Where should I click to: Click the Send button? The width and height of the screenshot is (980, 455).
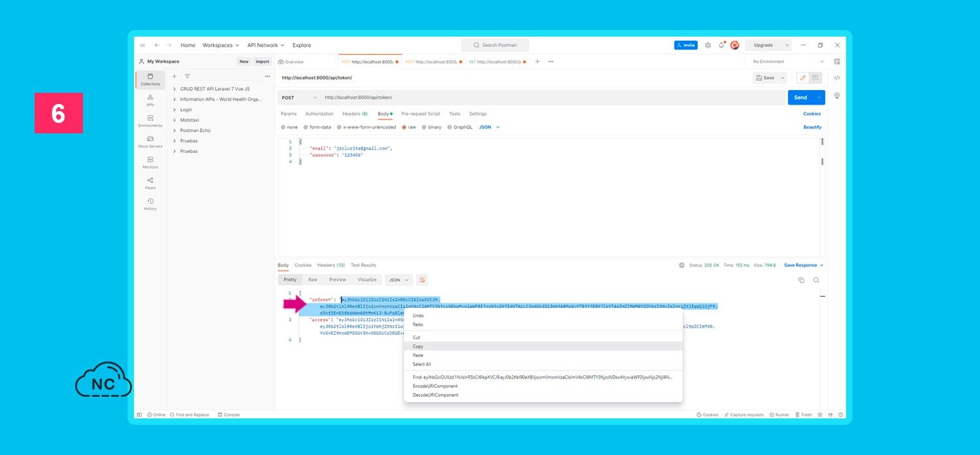(x=800, y=97)
